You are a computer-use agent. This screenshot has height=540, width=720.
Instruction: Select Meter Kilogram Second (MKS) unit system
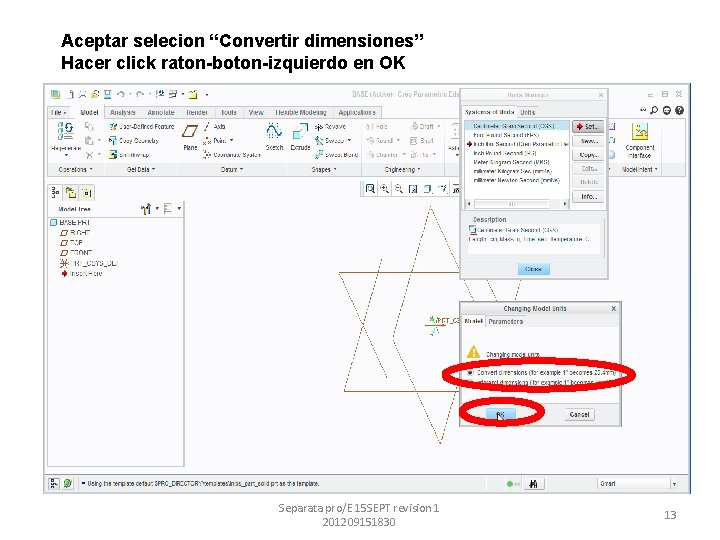(x=511, y=162)
